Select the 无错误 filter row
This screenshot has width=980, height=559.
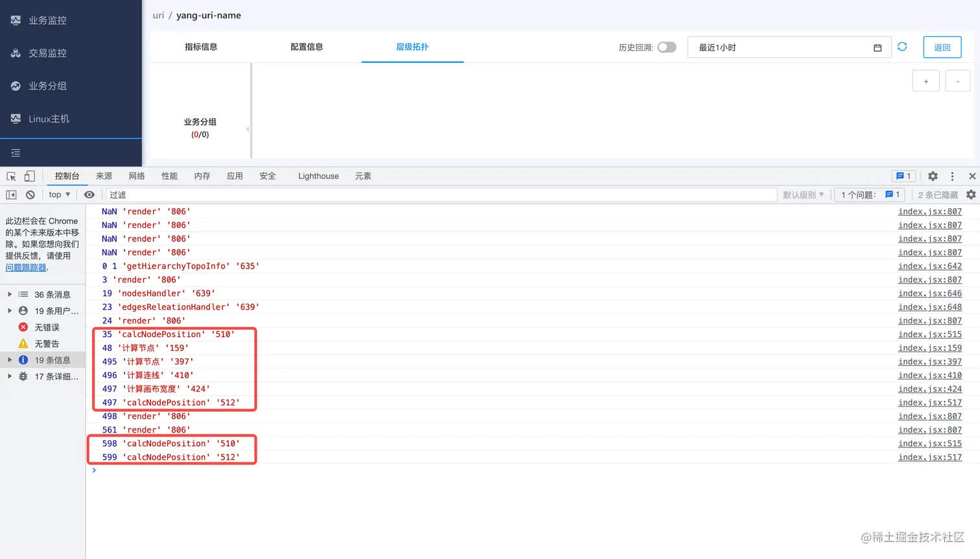(x=43, y=327)
